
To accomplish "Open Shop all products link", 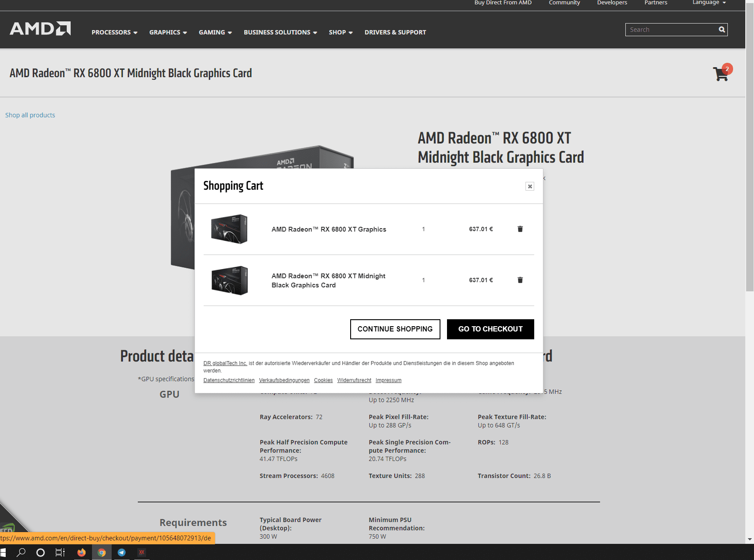I will coord(30,115).
